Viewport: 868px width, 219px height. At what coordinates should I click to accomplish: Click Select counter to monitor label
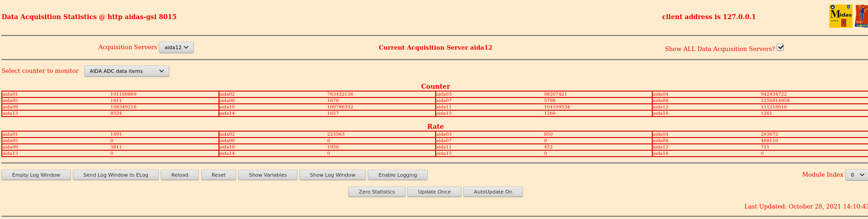tap(40, 71)
